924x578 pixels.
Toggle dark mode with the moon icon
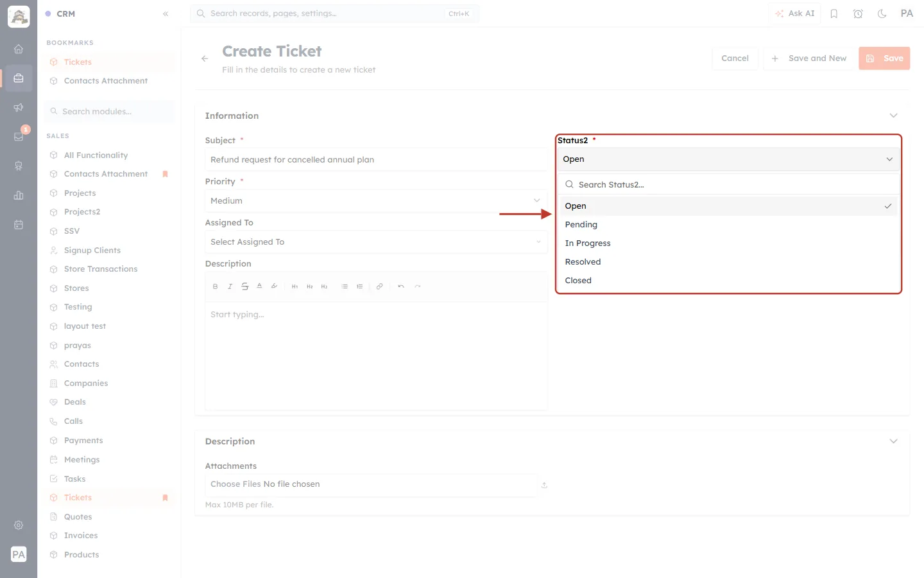point(882,13)
